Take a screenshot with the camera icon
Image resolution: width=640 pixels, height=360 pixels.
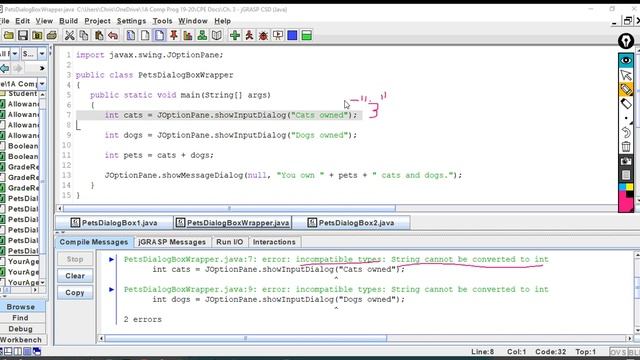pyautogui.click(x=626, y=161)
